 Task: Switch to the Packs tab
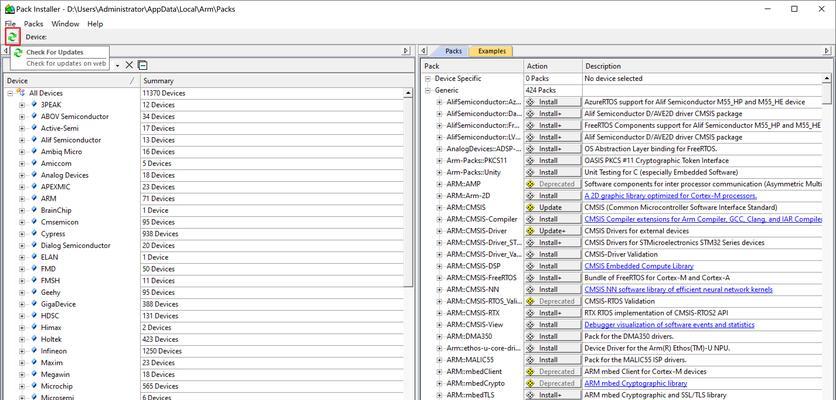(453, 51)
